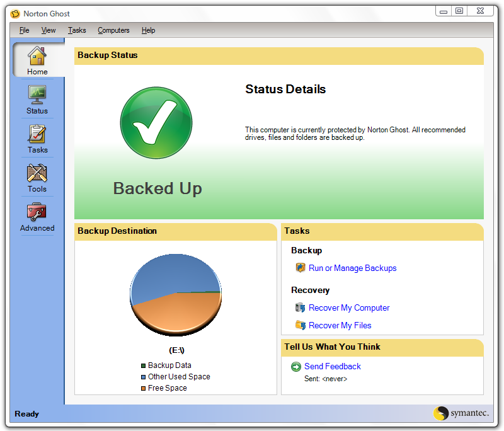Click the (E:\) drive label
504x431 pixels.
click(177, 350)
